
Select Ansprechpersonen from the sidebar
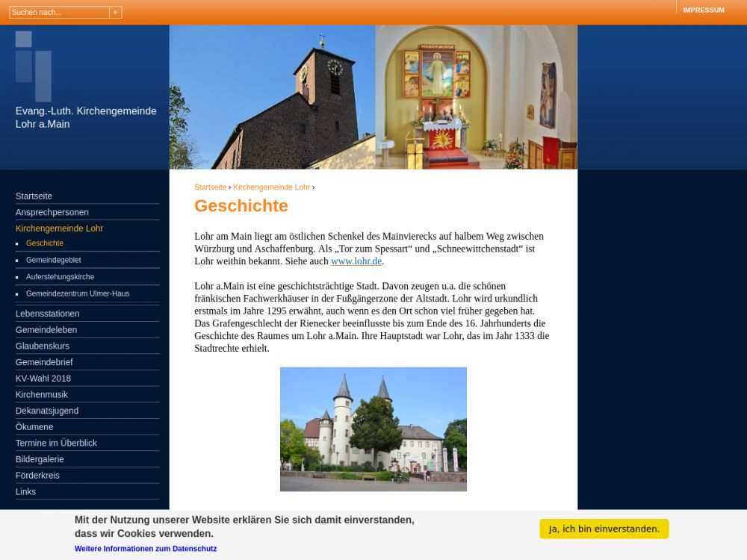[x=52, y=212]
